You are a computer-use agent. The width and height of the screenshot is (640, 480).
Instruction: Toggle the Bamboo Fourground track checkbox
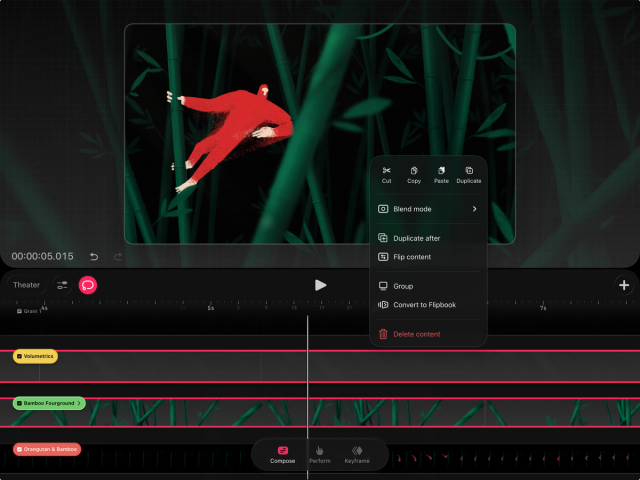pyautogui.click(x=19, y=403)
